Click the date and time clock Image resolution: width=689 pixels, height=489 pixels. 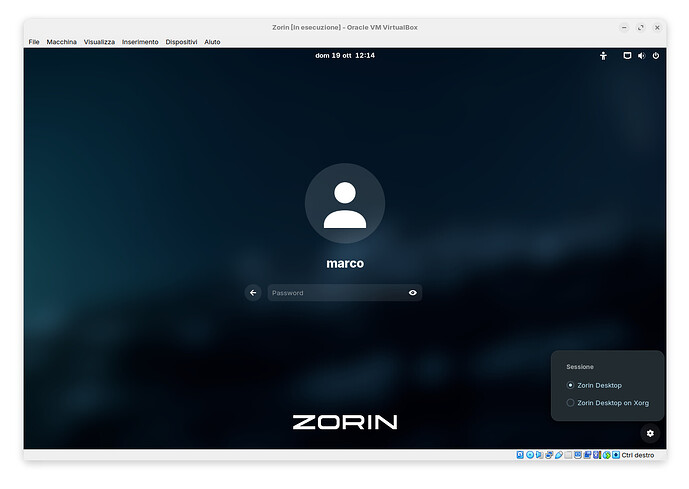click(344, 56)
